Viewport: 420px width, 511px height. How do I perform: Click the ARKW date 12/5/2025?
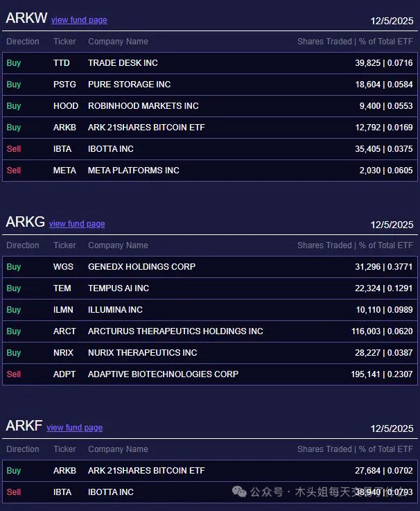click(392, 21)
